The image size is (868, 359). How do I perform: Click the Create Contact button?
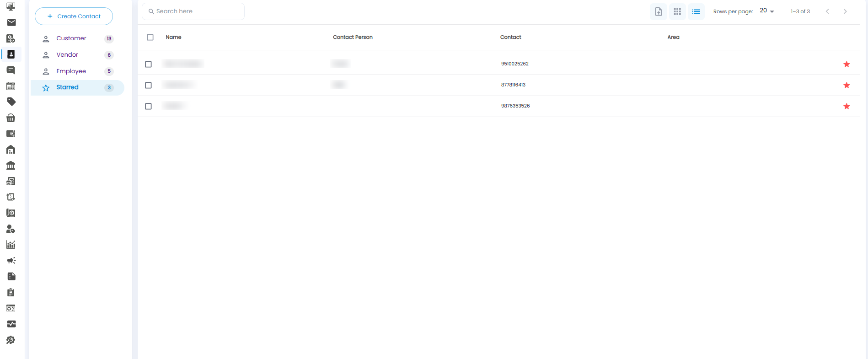coord(74,16)
